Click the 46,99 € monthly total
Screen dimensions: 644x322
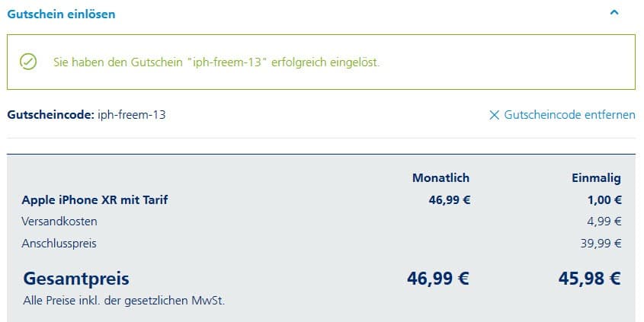click(437, 279)
